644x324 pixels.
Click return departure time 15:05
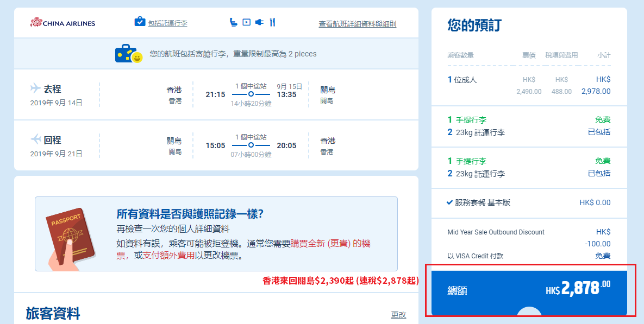tap(215, 145)
